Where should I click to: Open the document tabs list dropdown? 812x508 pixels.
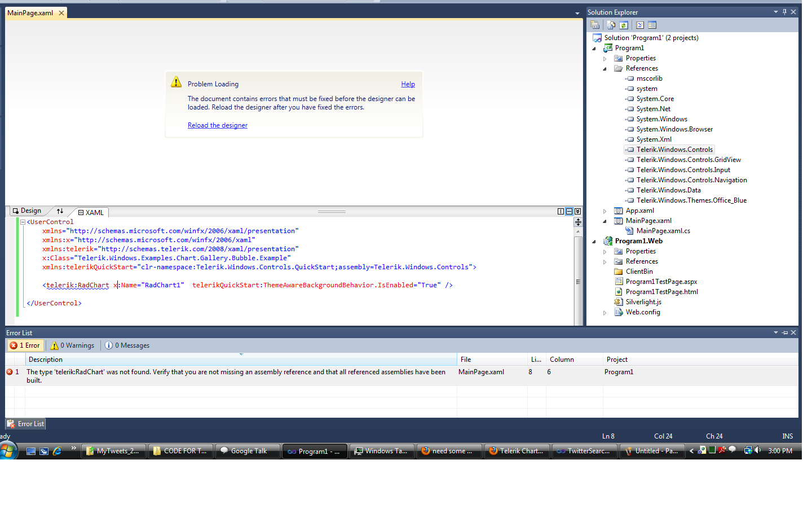click(x=577, y=13)
